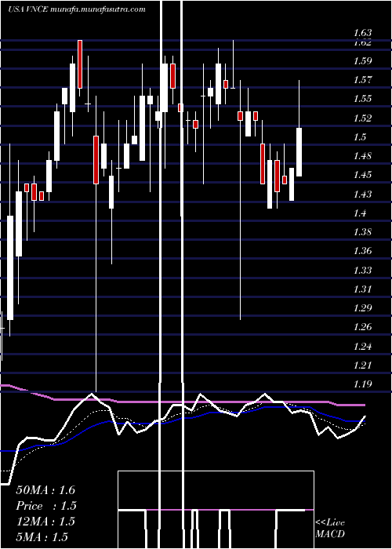Click the 1.38 price axis label
Screen dimensions: 392x549
point(362,232)
